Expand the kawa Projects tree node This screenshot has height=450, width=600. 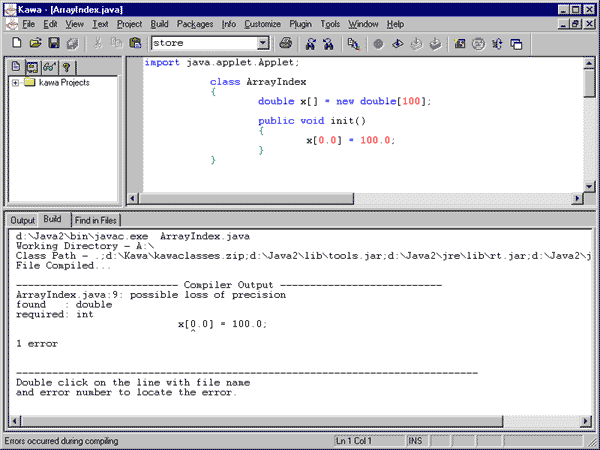[x=15, y=83]
